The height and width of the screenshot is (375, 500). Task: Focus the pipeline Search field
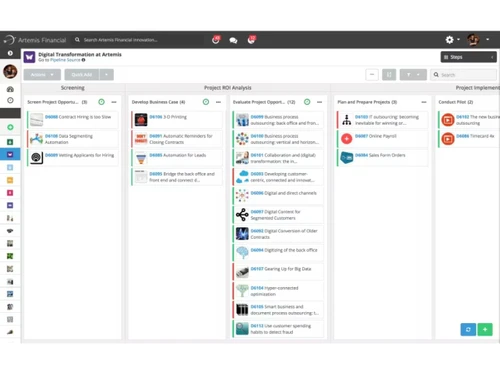click(x=463, y=75)
